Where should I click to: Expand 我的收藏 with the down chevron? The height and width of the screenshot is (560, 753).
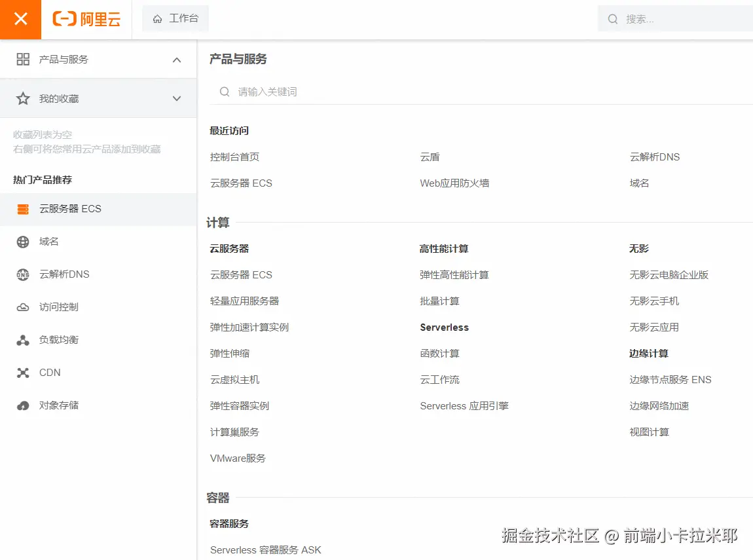tap(177, 98)
